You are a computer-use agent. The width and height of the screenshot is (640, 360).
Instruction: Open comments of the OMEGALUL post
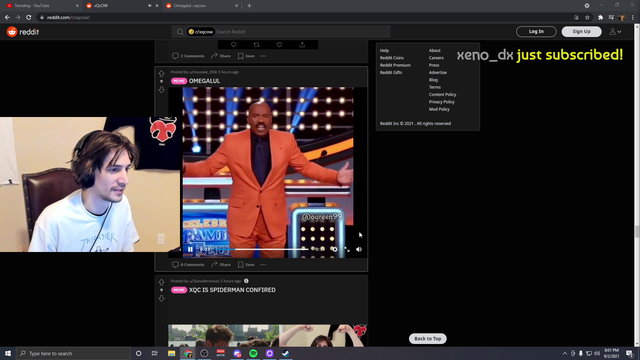click(x=188, y=264)
